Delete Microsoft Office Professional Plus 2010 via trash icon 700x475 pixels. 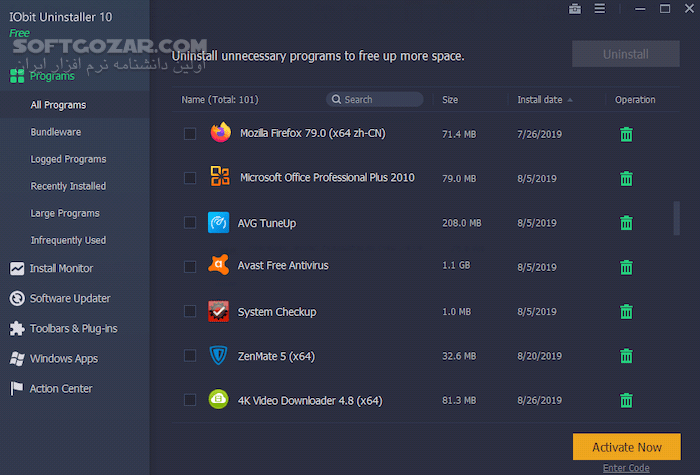tap(626, 178)
